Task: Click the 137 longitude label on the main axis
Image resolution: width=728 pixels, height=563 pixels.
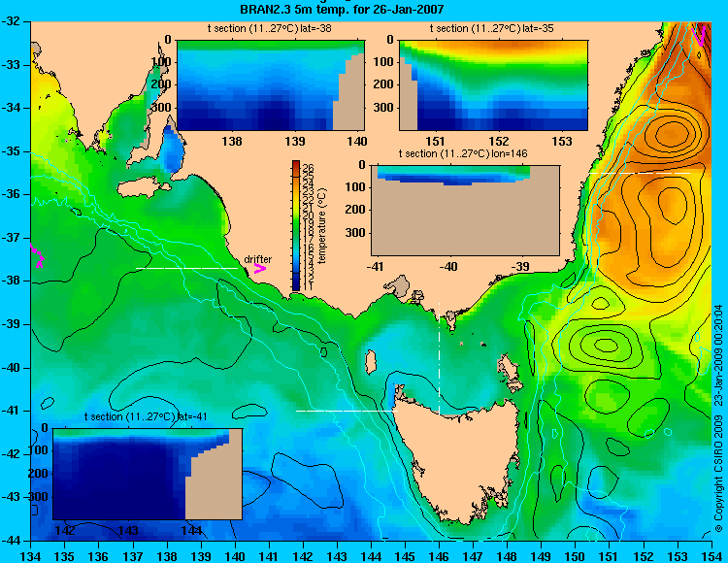Action: tap(133, 556)
